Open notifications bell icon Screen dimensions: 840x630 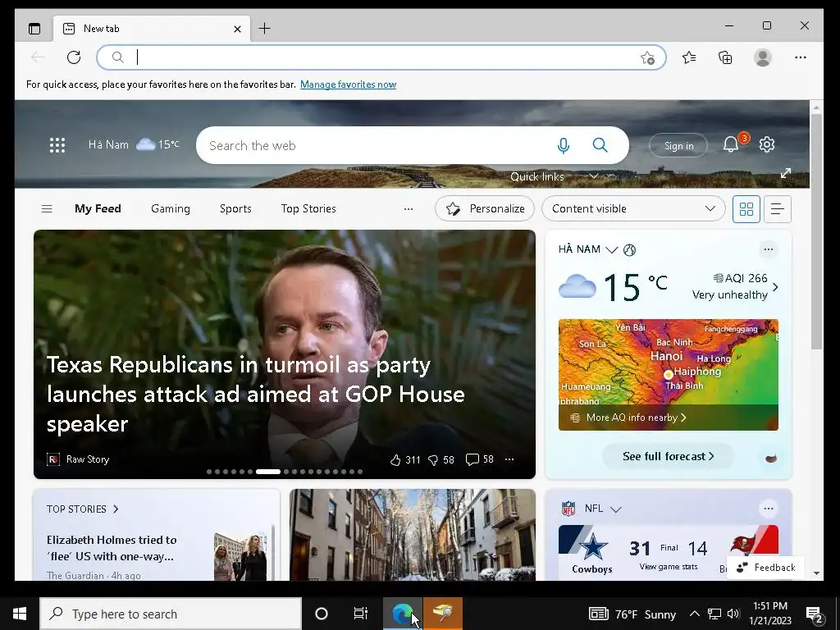tap(731, 144)
